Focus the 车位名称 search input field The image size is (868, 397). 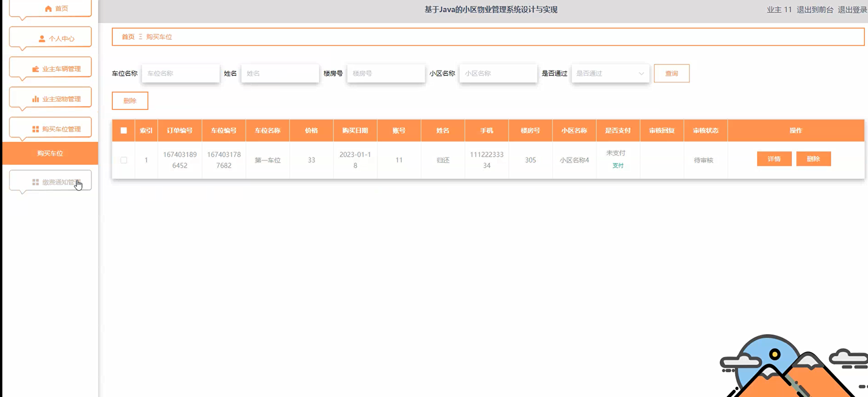[x=180, y=73]
